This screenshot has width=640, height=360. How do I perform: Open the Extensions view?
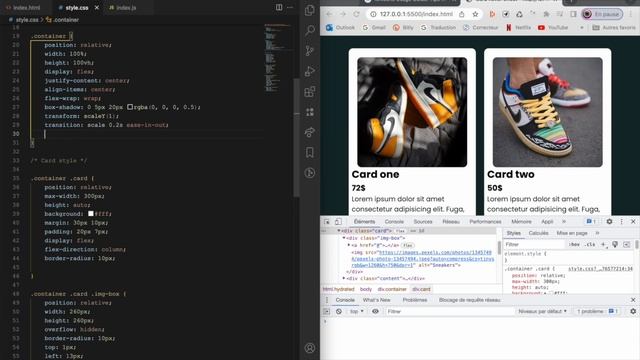click(310, 91)
